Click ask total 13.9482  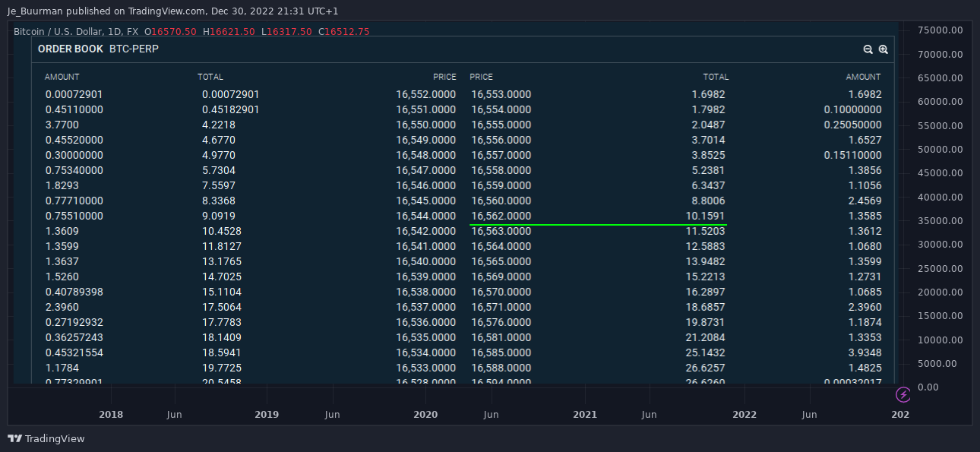(x=706, y=261)
